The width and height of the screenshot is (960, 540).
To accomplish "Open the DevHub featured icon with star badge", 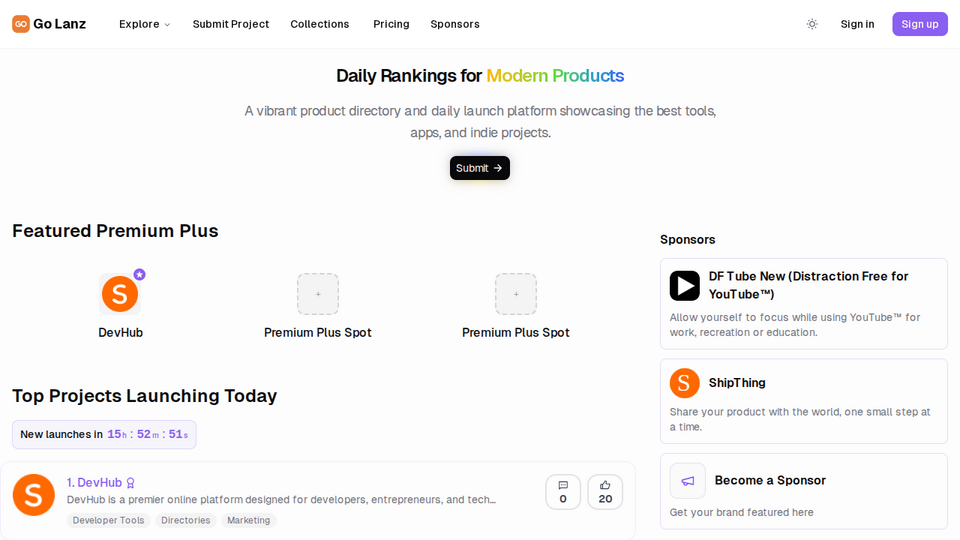I will [x=120, y=294].
